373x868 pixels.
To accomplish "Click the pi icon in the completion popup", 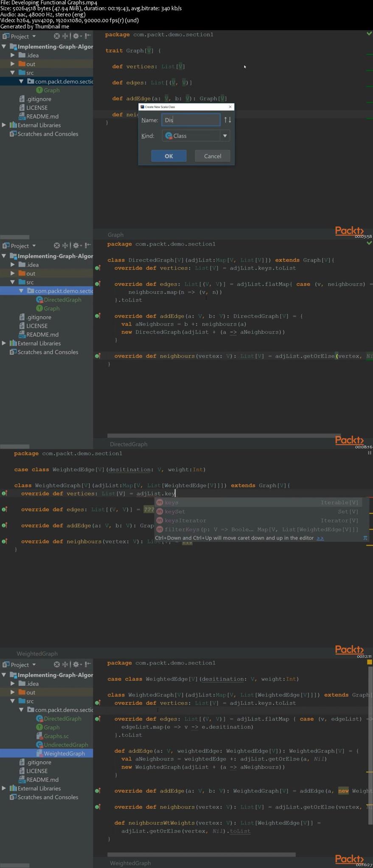I will [365, 538].
